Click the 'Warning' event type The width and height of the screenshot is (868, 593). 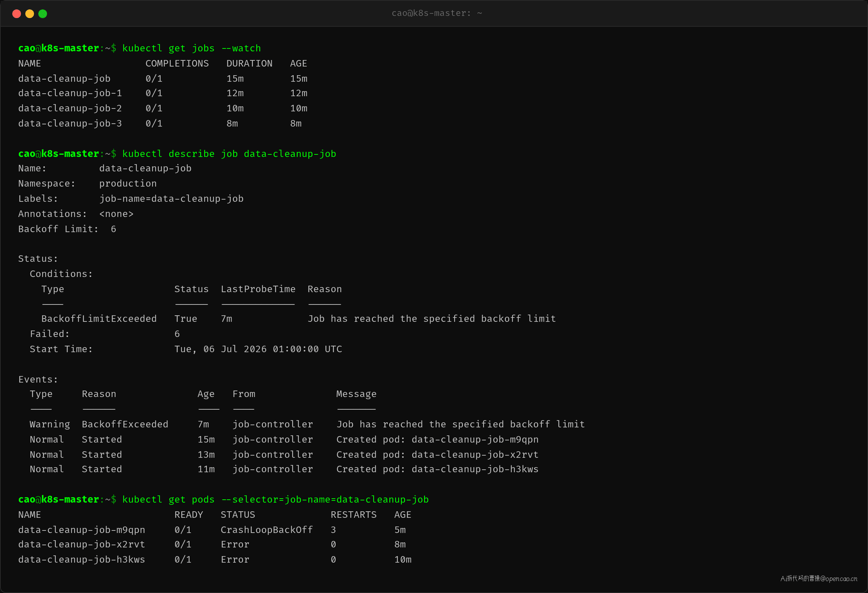click(50, 424)
